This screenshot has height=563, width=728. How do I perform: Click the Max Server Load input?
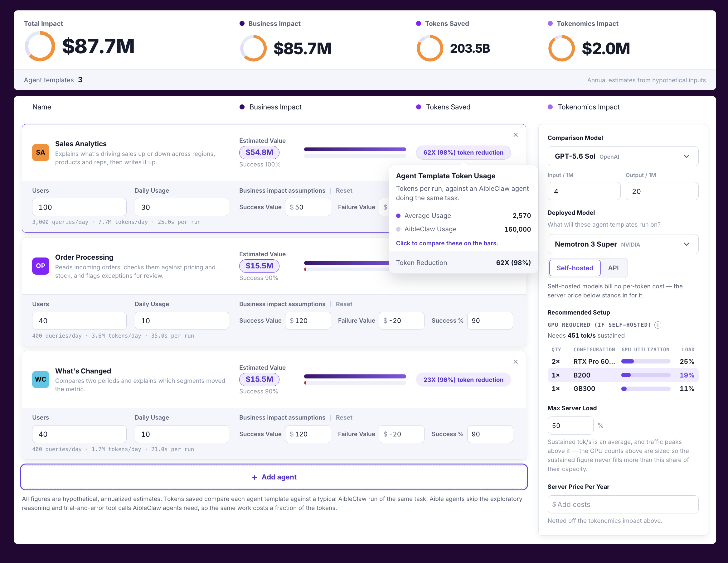point(570,426)
